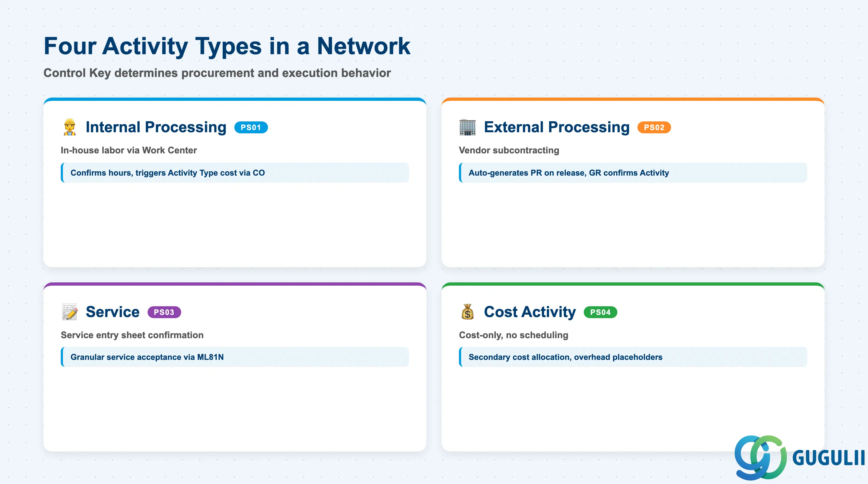Click the Internal Processing heading
The height and width of the screenshot is (484, 868).
[x=156, y=127]
